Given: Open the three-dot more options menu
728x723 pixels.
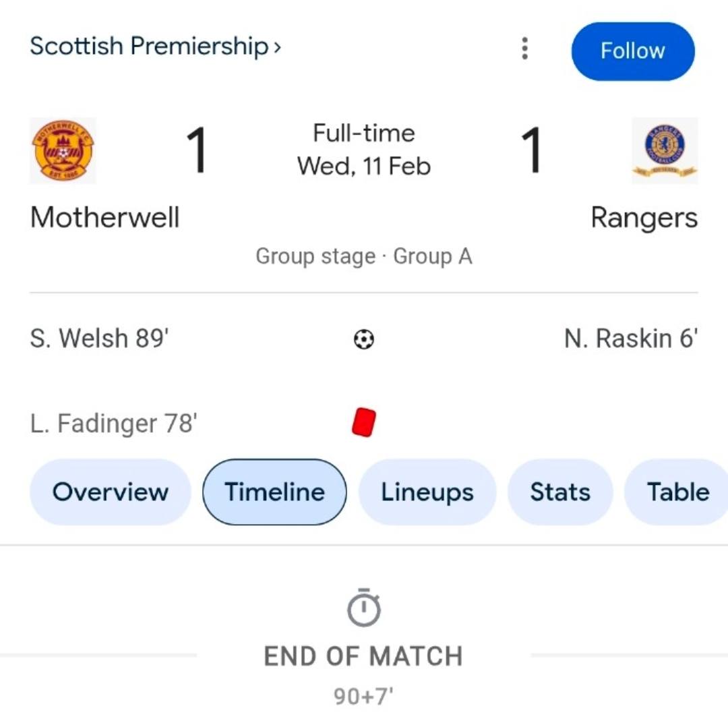Looking at the screenshot, I should coord(524,49).
